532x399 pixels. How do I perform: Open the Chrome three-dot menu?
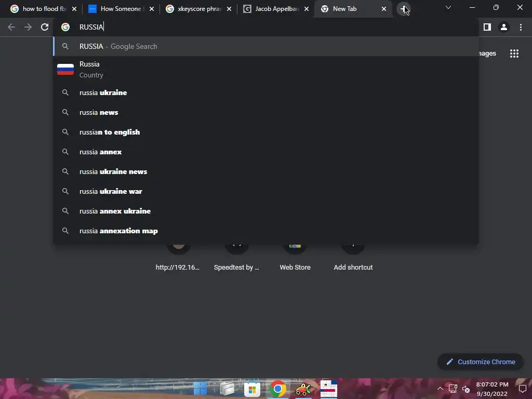coord(521,27)
